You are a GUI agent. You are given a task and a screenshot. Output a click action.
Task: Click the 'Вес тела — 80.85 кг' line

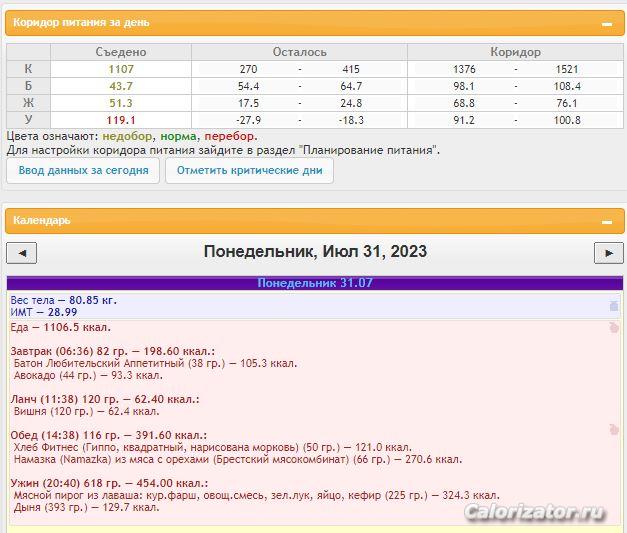pyautogui.click(x=63, y=300)
